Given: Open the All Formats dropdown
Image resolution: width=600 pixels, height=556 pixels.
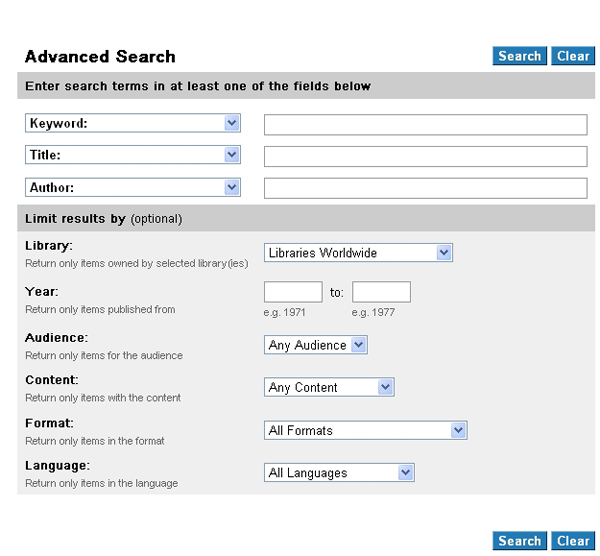Looking at the screenshot, I should click(x=365, y=430).
